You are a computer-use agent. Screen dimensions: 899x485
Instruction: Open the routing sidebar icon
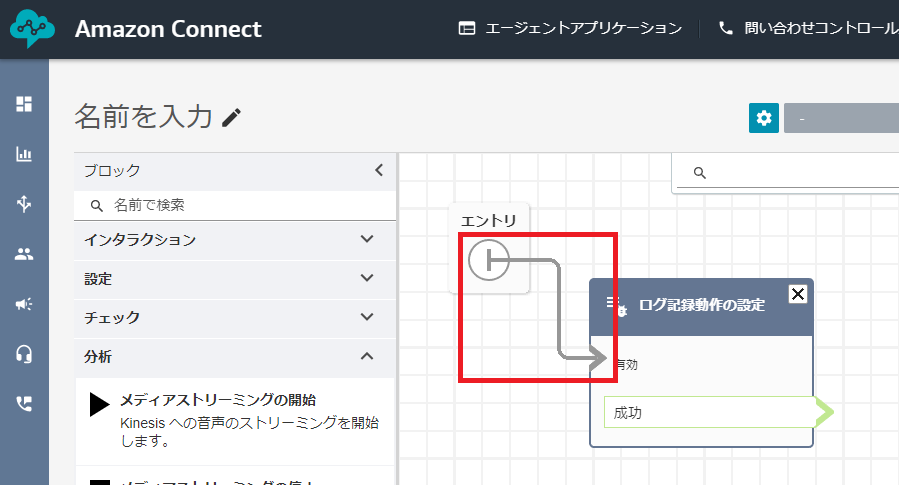[x=24, y=204]
